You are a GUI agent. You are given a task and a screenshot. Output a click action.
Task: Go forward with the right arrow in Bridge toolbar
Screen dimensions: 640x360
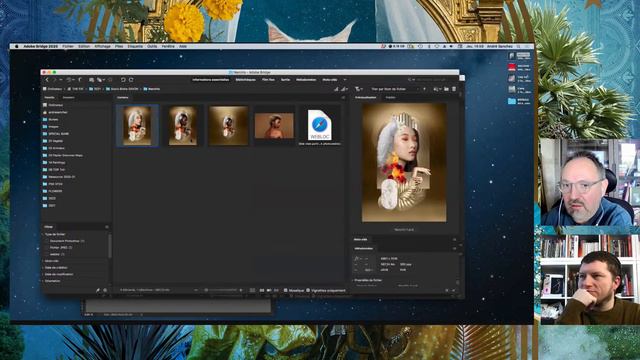[x=54, y=80]
